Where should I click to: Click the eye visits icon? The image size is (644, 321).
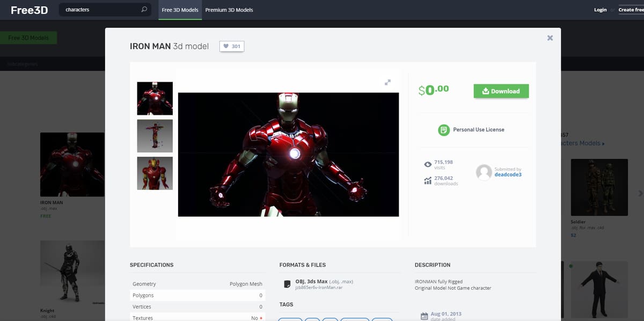click(428, 164)
